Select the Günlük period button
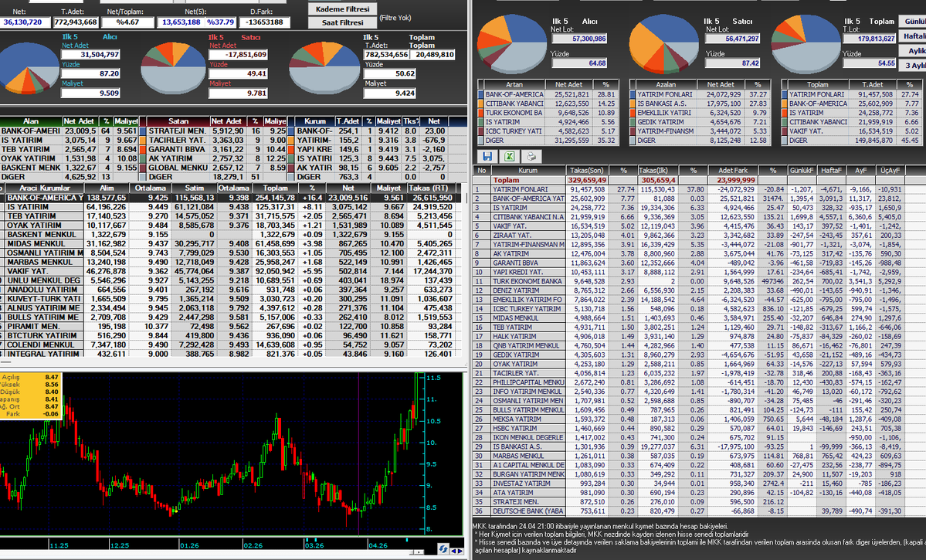 point(913,22)
